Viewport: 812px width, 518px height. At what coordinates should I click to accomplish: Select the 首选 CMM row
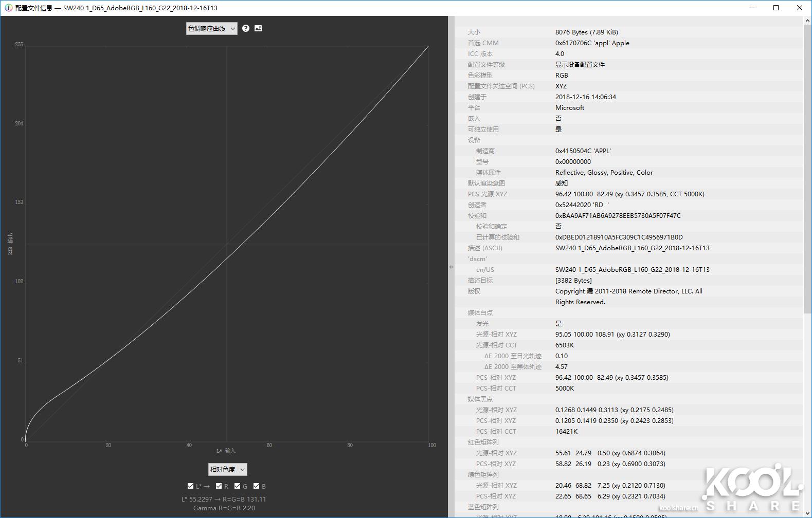591,43
